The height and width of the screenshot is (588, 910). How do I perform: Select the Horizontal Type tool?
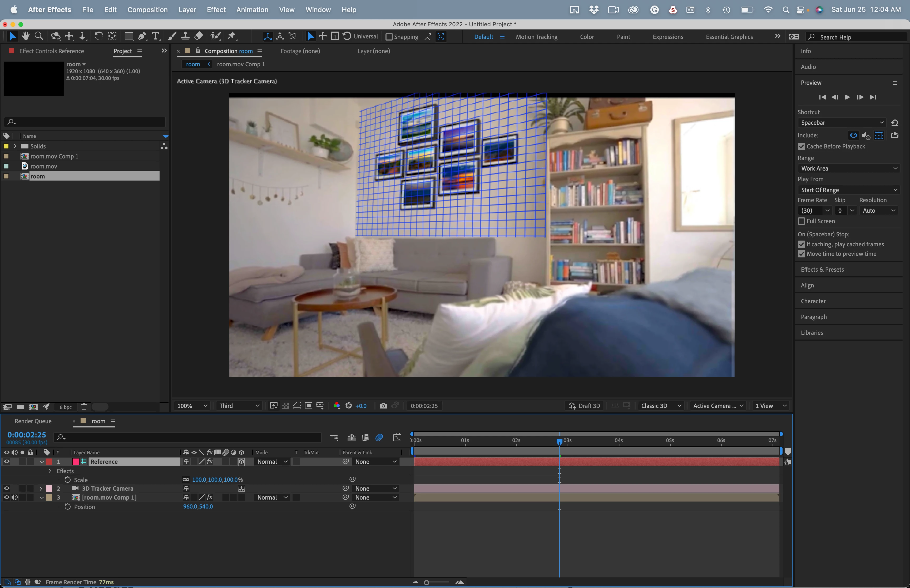pyautogui.click(x=155, y=36)
